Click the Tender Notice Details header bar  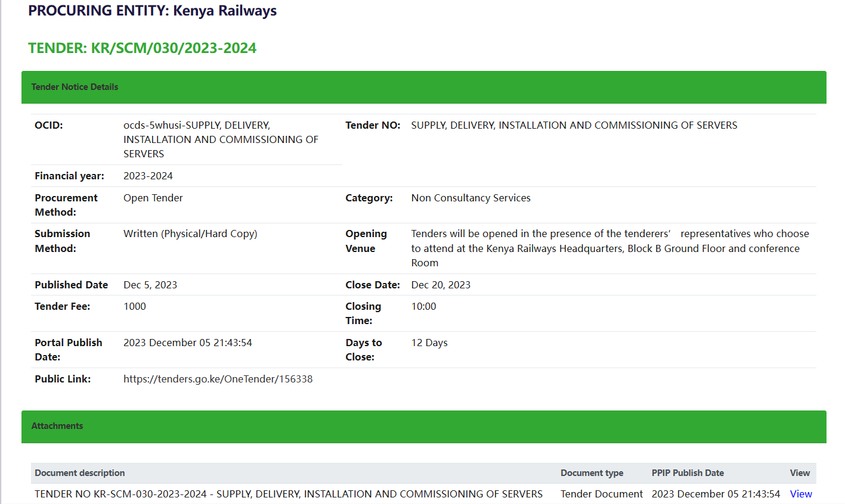pyautogui.click(x=424, y=87)
